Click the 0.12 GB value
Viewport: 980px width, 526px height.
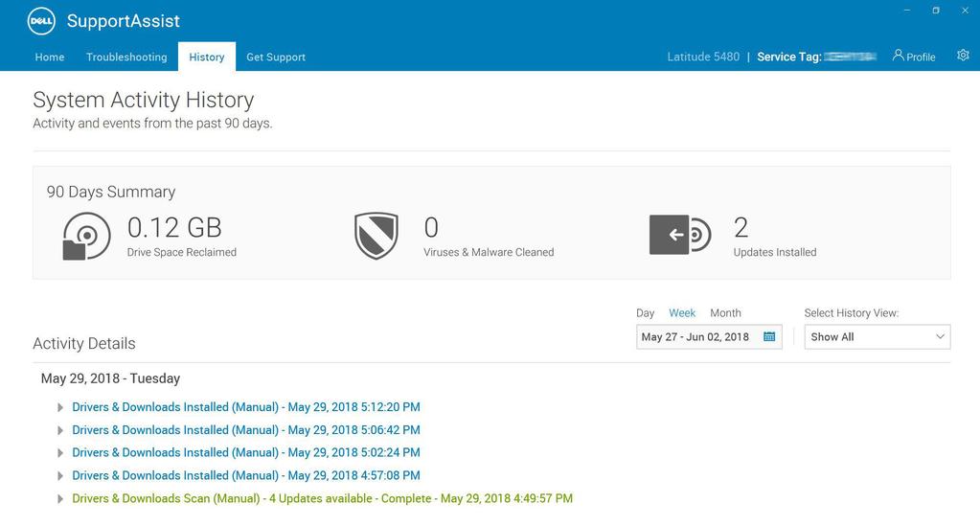(x=174, y=228)
